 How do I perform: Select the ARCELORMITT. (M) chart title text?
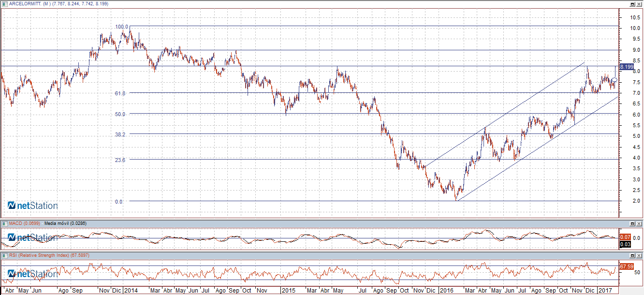(31, 3)
